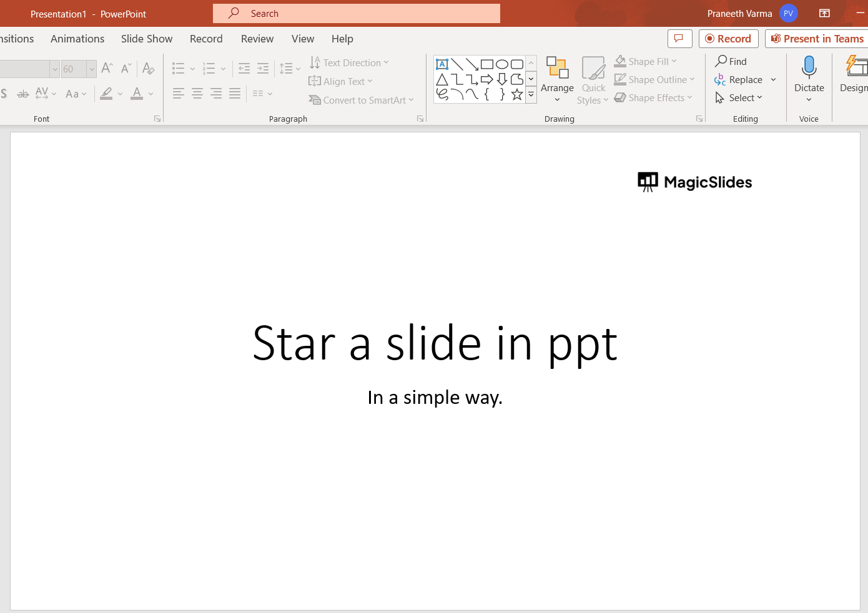The image size is (868, 613).
Task: Clear all formatting from text
Action: pos(148,68)
